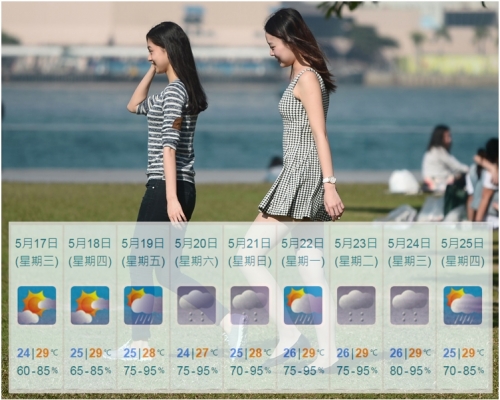Click the 24|27°C temperature for May 20
This screenshot has width=500, height=400.
coord(197,353)
